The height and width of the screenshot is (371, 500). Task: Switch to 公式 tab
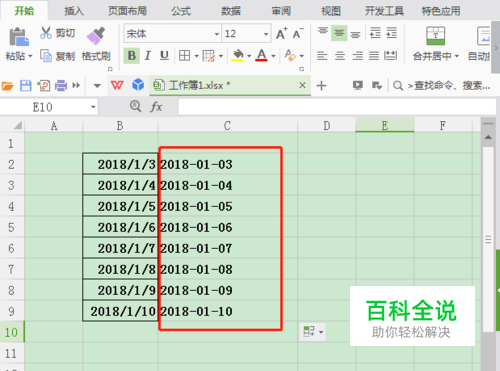click(181, 11)
